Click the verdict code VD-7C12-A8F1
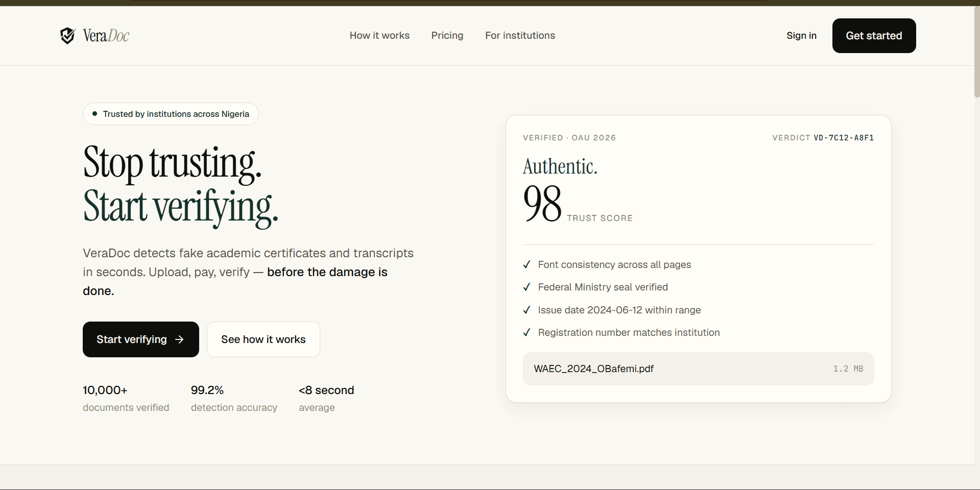 tap(844, 138)
